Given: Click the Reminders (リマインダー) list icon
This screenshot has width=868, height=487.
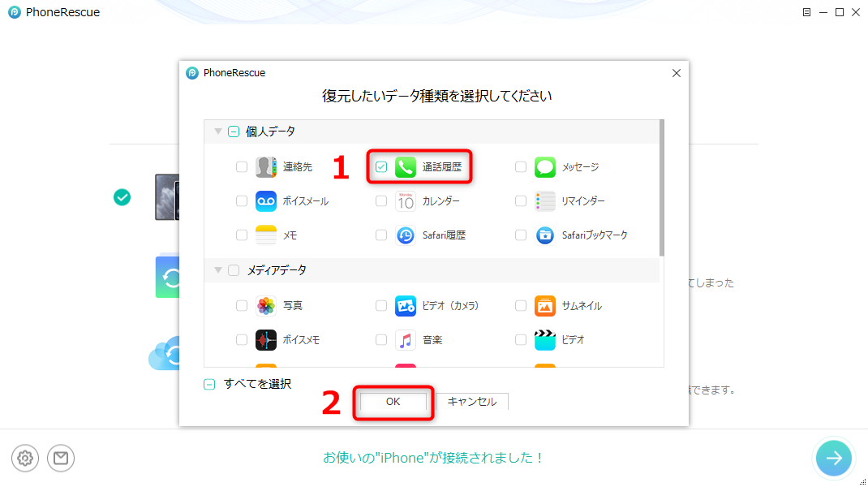Looking at the screenshot, I should 544,201.
